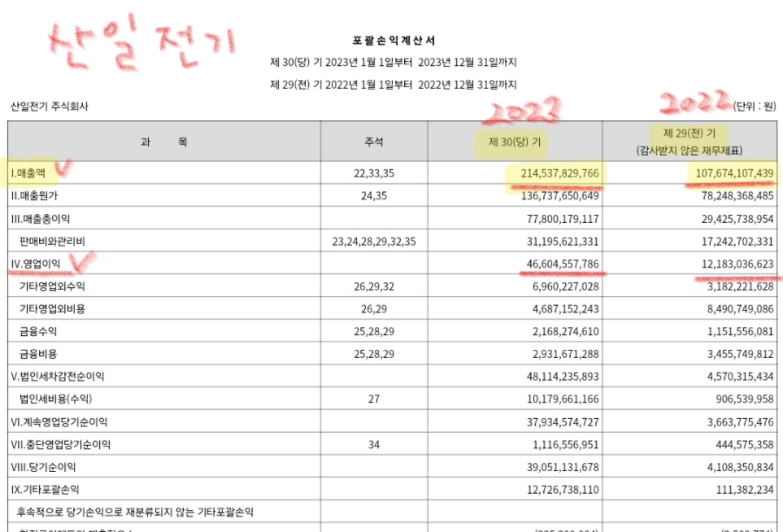Select the 판매비와관리비 row label
Image resolution: width=783 pixels, height=532 pixels.
(52, 241)
